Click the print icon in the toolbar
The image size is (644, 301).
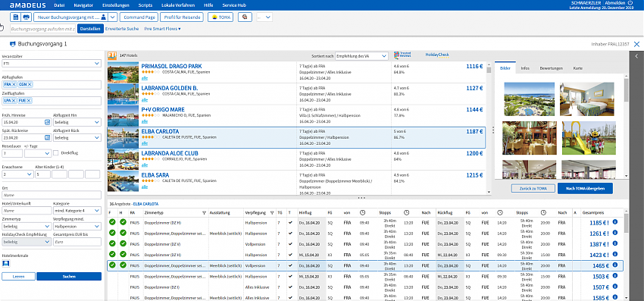[27, 17]
